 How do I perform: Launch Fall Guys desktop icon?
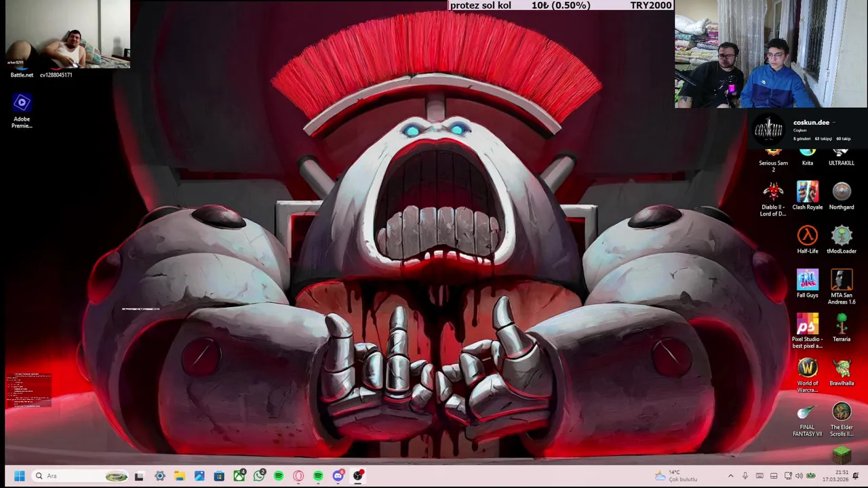pos(808,284)
